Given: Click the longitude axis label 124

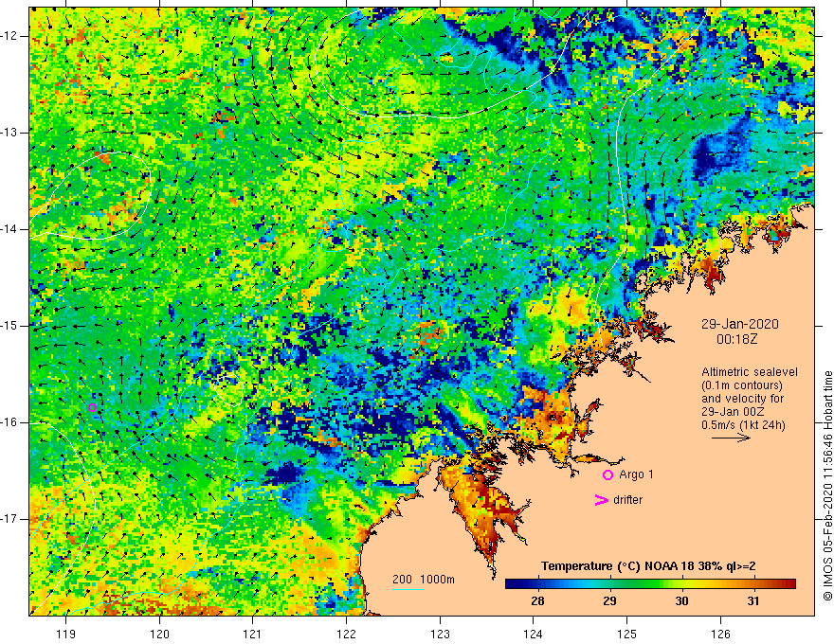Looking at the screenshot, I should tap(533, 634).
